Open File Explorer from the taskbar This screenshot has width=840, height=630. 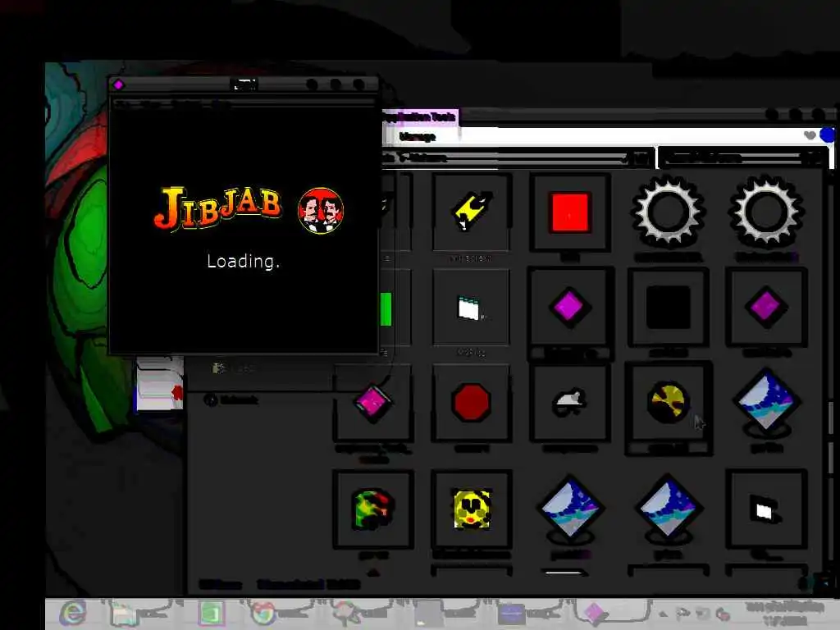tap(125, 613)
